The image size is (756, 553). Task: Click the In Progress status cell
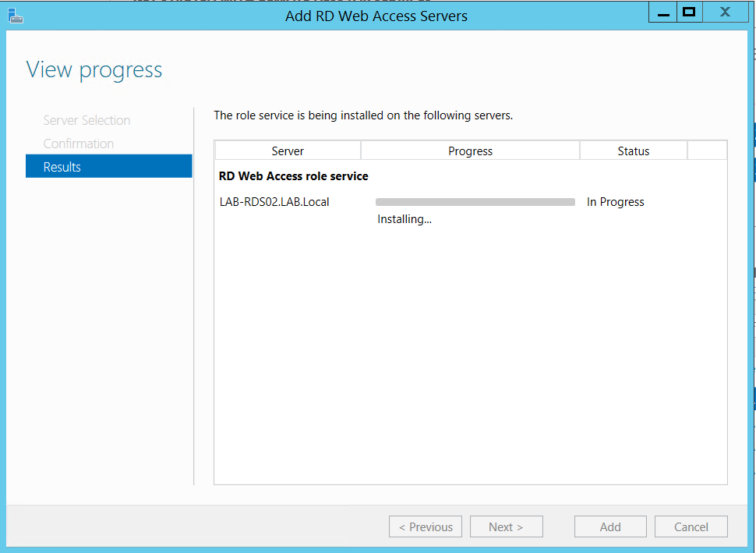point(615,202)
